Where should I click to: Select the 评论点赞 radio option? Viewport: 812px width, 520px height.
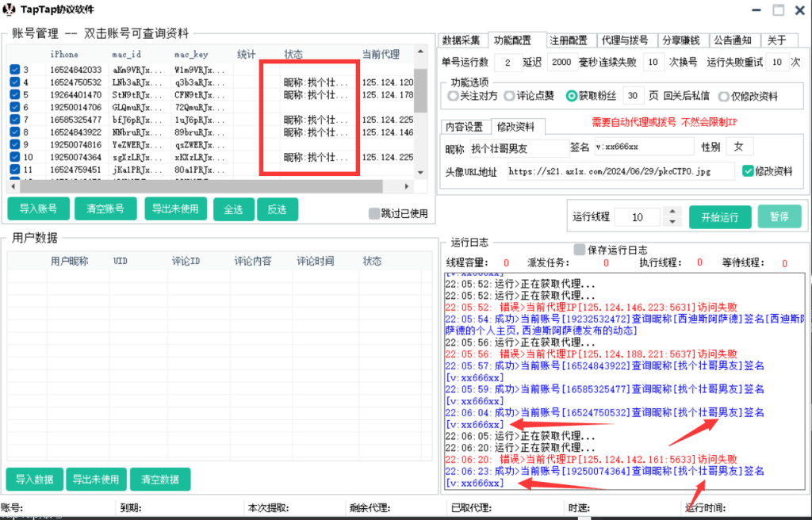tap(508, 96)
